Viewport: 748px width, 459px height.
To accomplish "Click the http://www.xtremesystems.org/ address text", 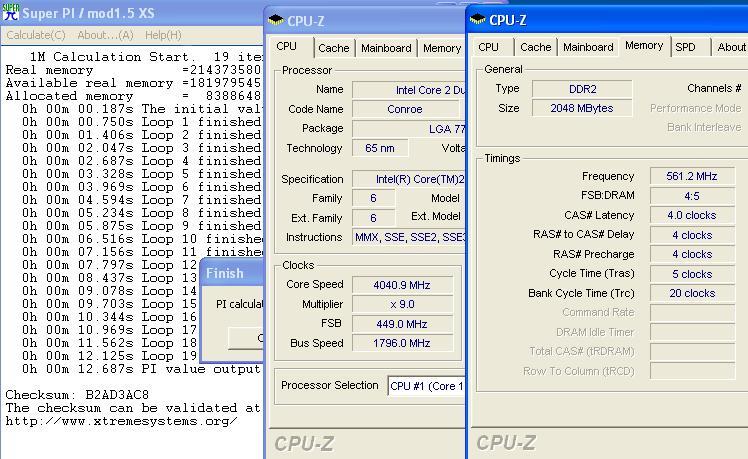I will click(121, 421).
